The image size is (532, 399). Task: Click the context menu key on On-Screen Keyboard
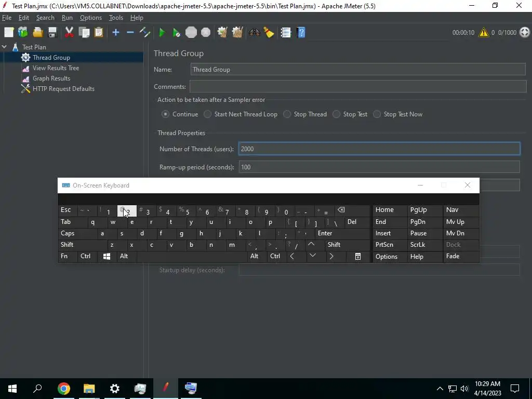tap(357, 257)
